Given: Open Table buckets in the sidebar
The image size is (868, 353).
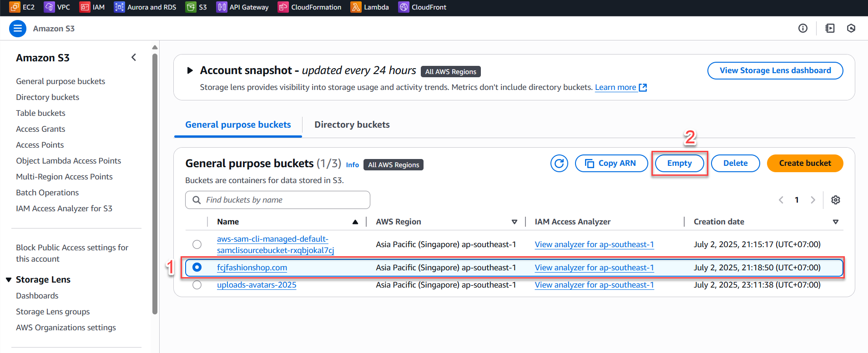Looking at the screenshot, I should pos(40,113).
